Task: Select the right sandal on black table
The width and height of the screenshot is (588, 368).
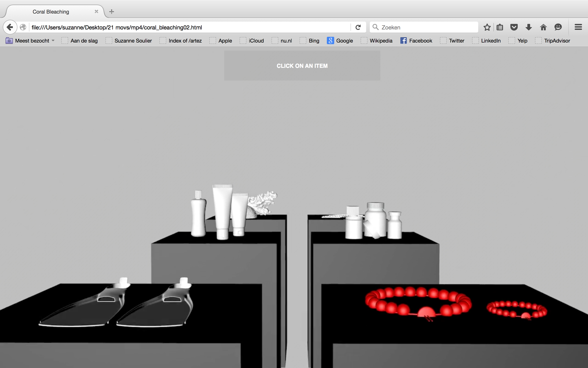Action: [x=155, y=302]
